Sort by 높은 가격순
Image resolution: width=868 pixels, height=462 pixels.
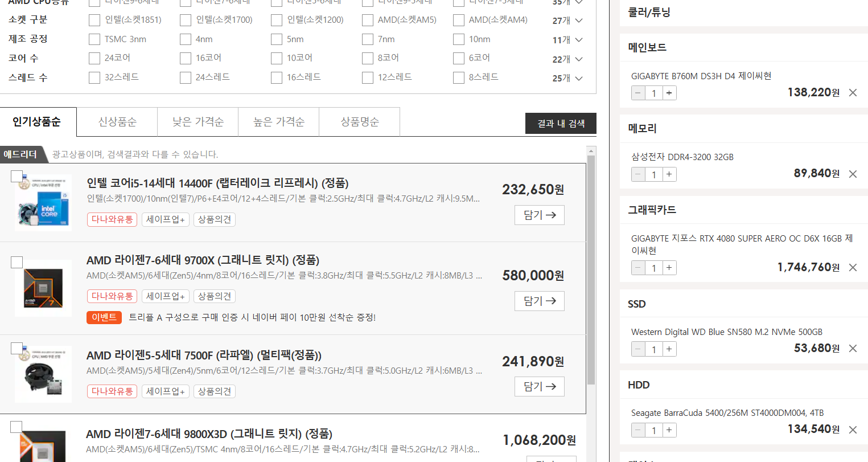coord(279,122)
